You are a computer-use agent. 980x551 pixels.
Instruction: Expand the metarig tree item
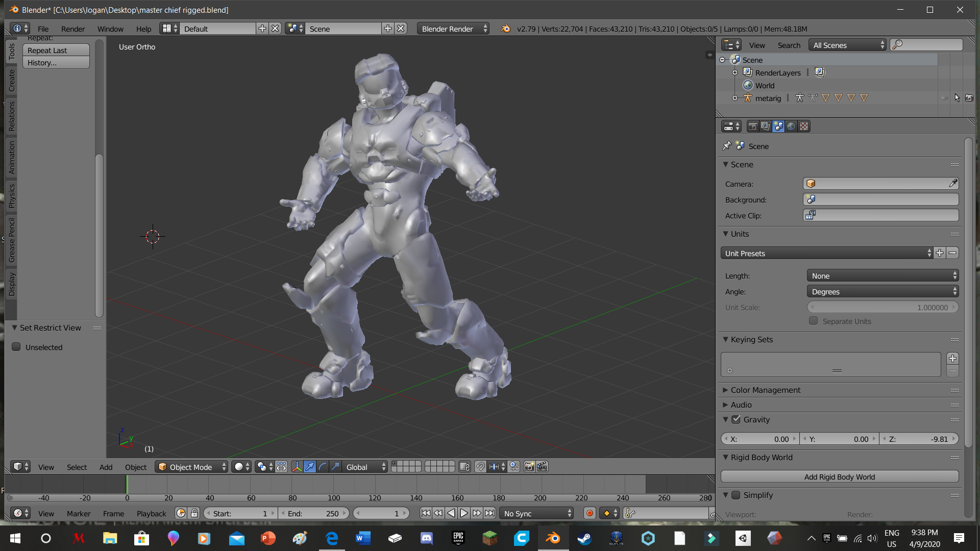[x=735, y=98]
